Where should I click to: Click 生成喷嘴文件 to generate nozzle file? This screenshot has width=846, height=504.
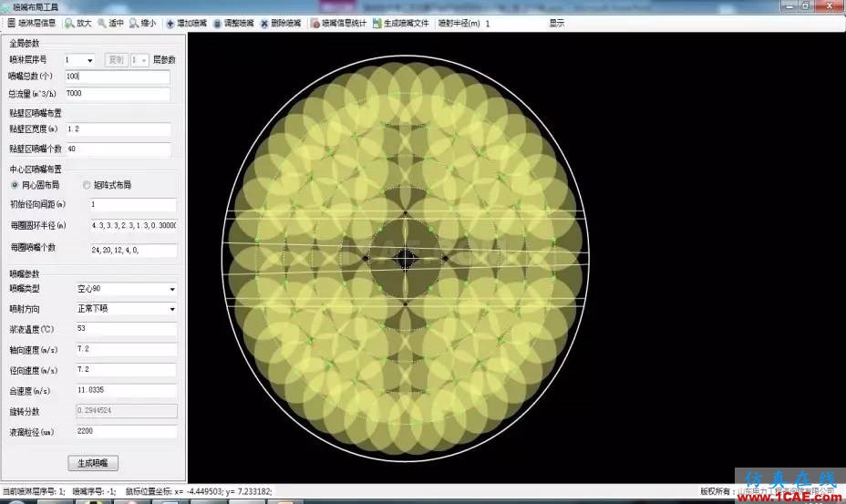(x=401, y=23)
